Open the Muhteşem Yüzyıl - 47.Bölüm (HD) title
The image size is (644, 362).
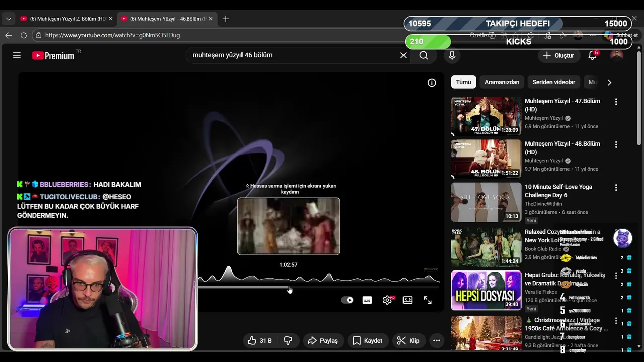point(562,105)
